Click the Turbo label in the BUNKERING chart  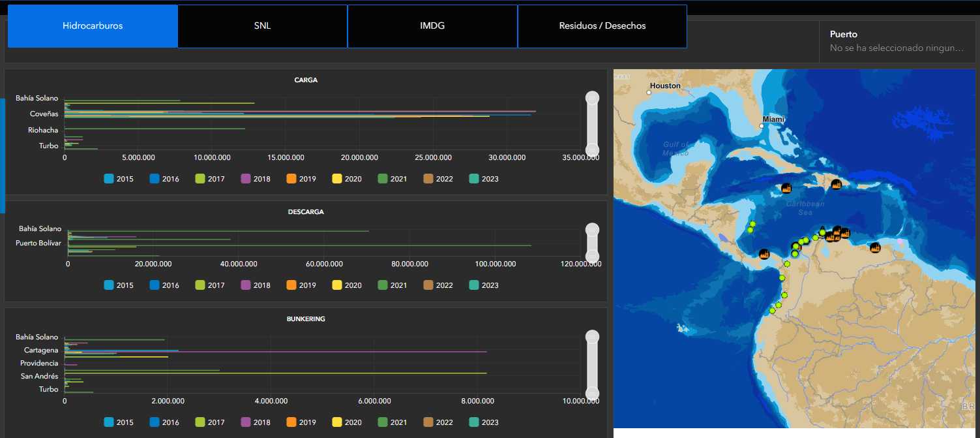point(49,390)
